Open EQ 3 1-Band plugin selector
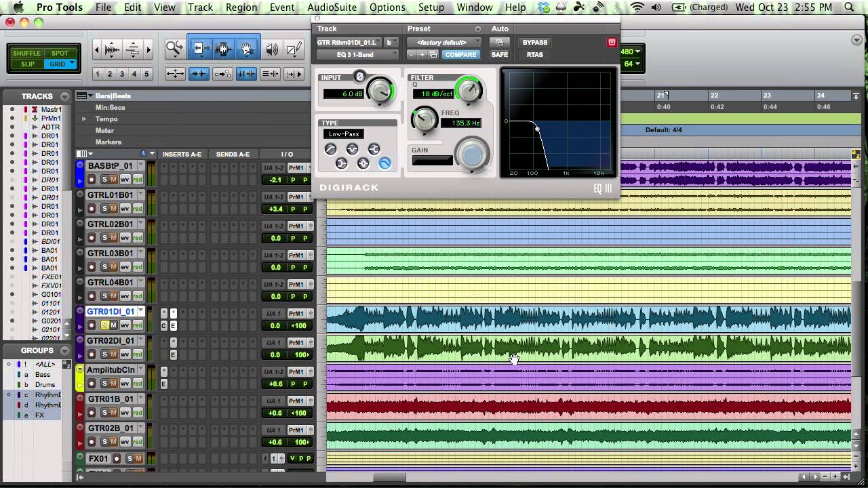This screenshot has height=488, width=868. (x=357, y=55)
